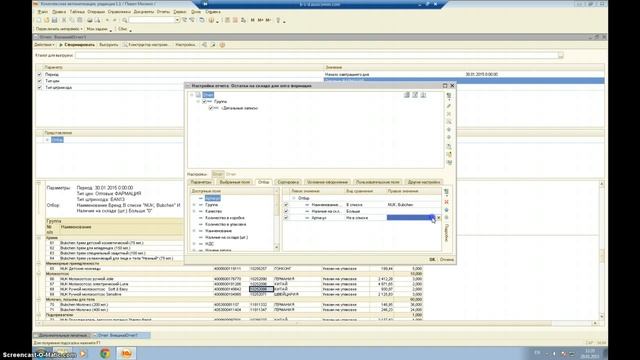Open the Таблица menu
Viewport: 640px width, 360px height.
pos(77,12)
